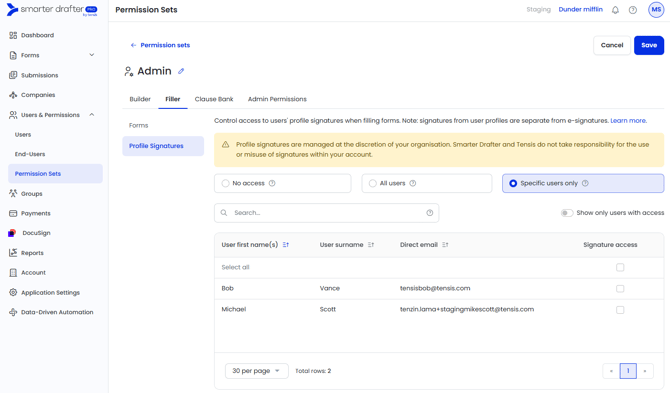Click the tensisbob@tensis.com email cell
670x393 pixels.
click(x=435, y=288)
